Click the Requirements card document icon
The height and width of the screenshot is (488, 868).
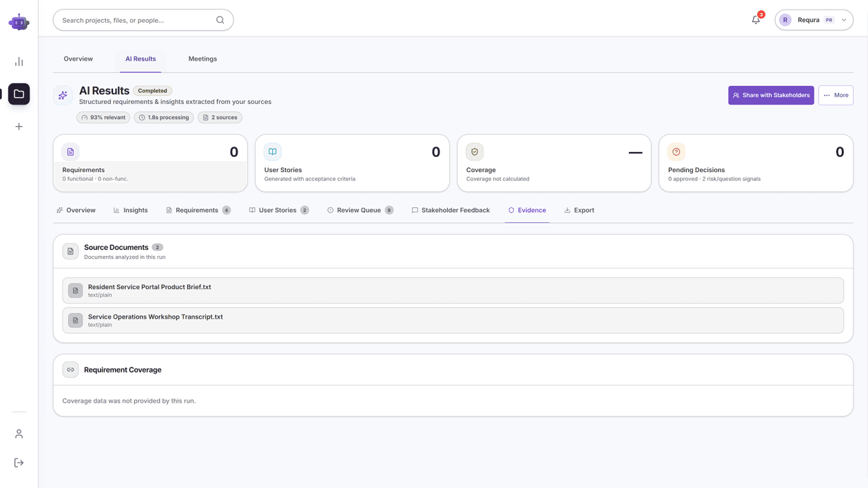70,152
